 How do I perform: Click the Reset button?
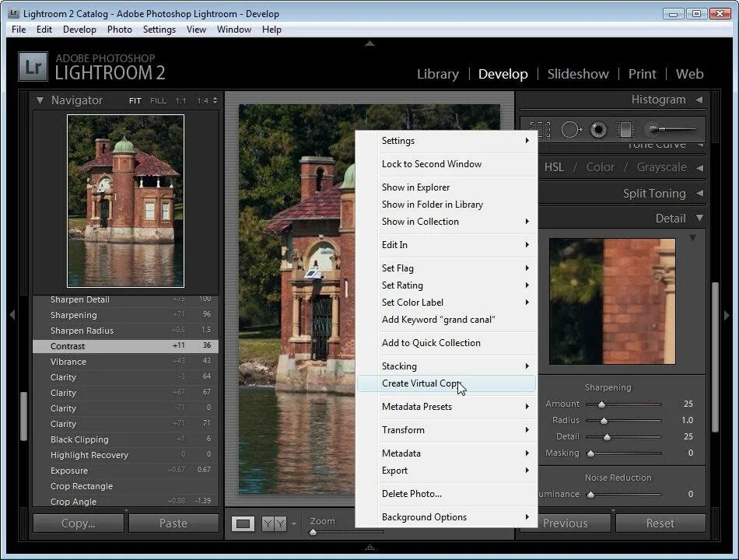(660, 523)
